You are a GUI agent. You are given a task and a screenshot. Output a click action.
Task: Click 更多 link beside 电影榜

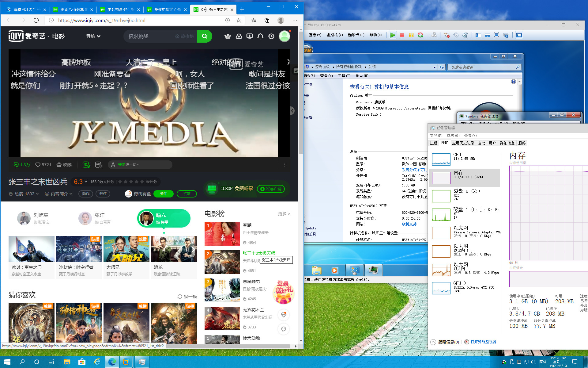click(x=284, y=214)
